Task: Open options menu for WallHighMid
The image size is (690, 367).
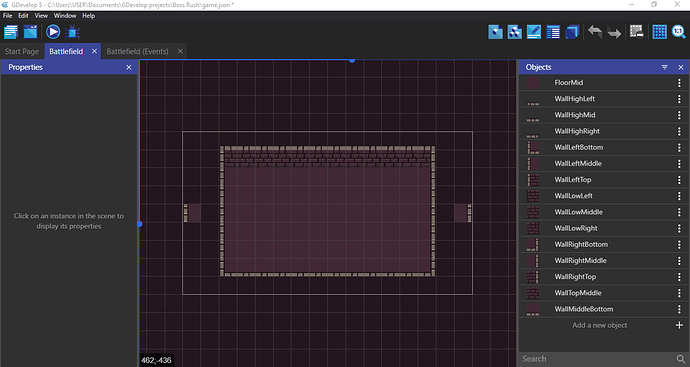Action: (679, 115)
